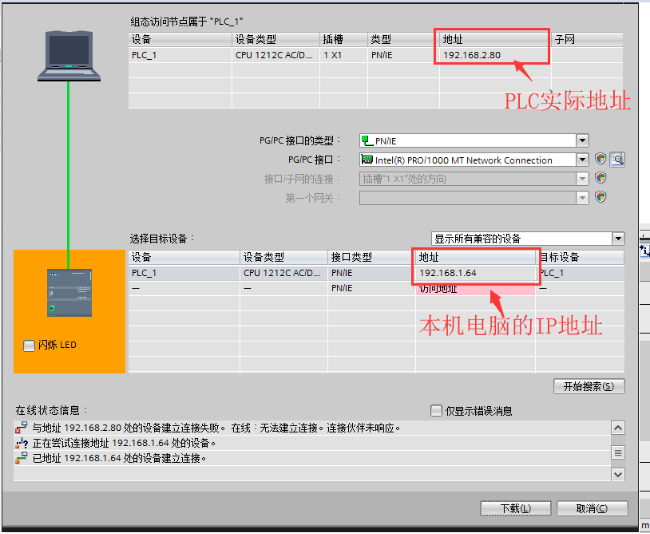The image size is (650, 534).
Task: Click the 下载 button
Action: pyautogui.click(x=516, y=508)
